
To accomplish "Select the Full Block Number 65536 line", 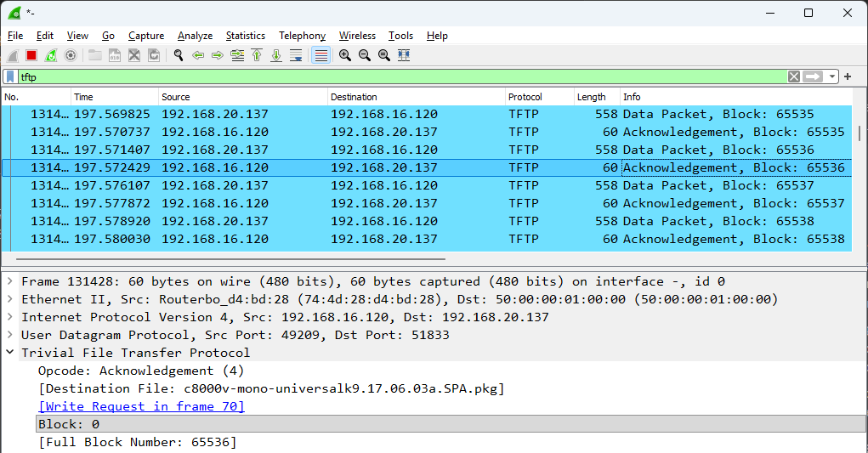I will point(137,442).
